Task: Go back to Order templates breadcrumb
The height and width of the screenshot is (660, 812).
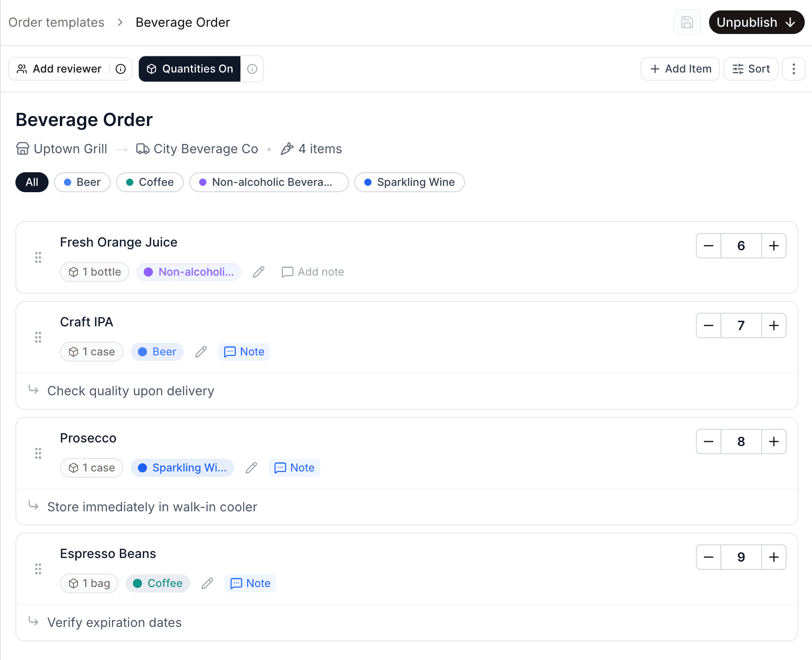Action: pyautogui.click(x=56, y=22)
